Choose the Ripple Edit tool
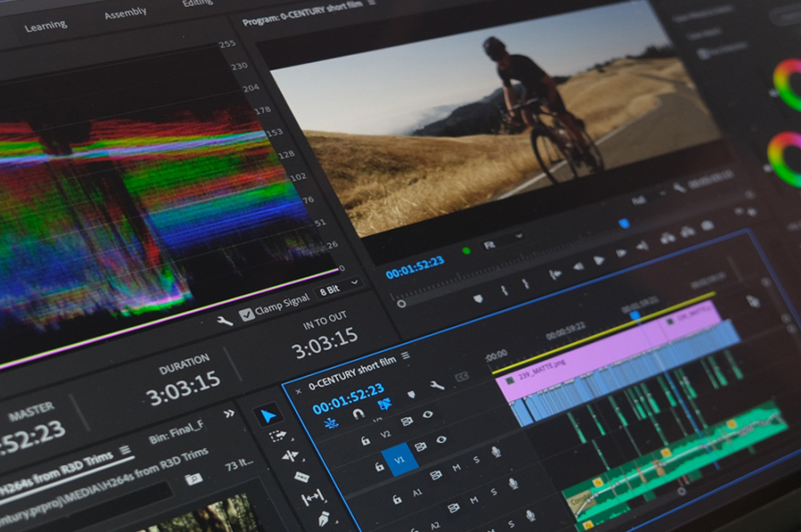This screenshot has height=532, width=801. (289, 456)
